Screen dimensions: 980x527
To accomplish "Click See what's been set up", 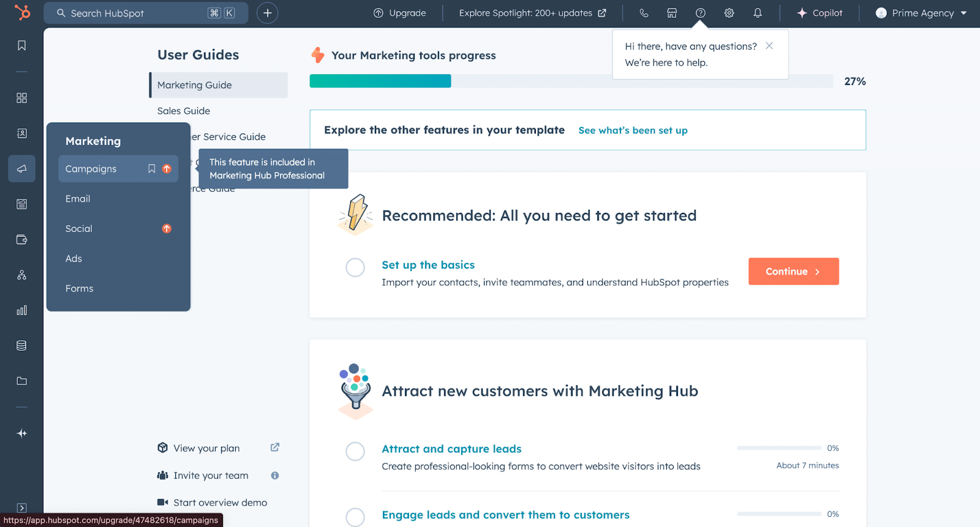I will 633,130.
